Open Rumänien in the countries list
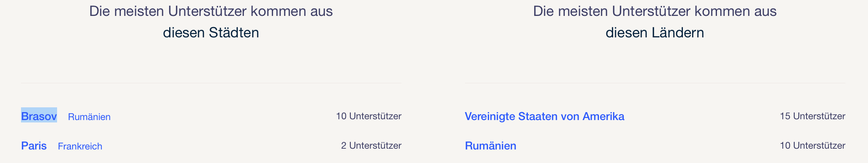Viewport: 868px width, 163px height. [x=490, y=146]
